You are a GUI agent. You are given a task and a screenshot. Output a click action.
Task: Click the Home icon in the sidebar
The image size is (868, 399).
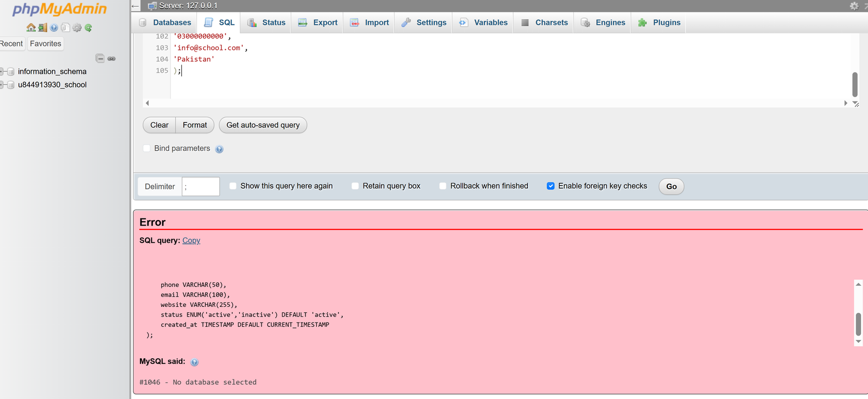[x=31, y=28]
